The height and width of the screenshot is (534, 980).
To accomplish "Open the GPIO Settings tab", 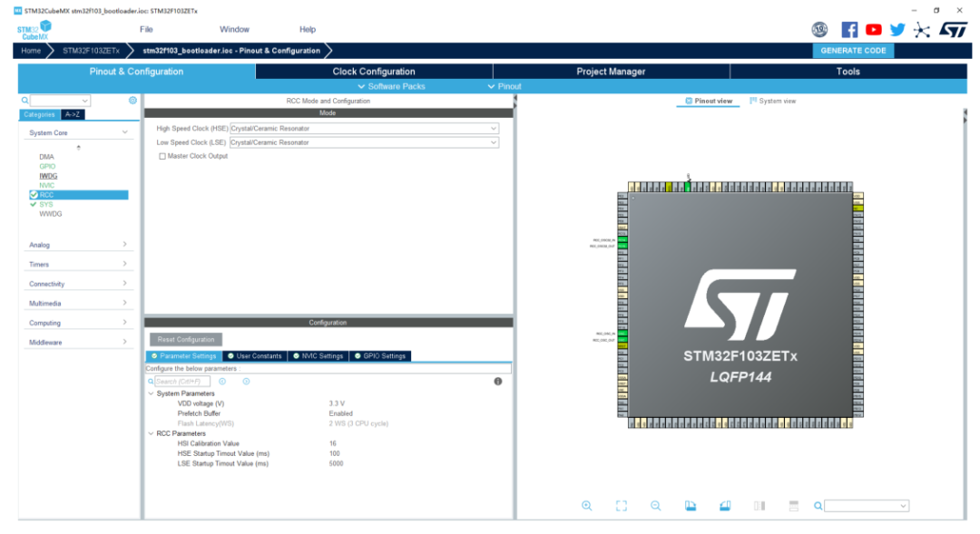I will pyautogui.click(x=380, y=356).
